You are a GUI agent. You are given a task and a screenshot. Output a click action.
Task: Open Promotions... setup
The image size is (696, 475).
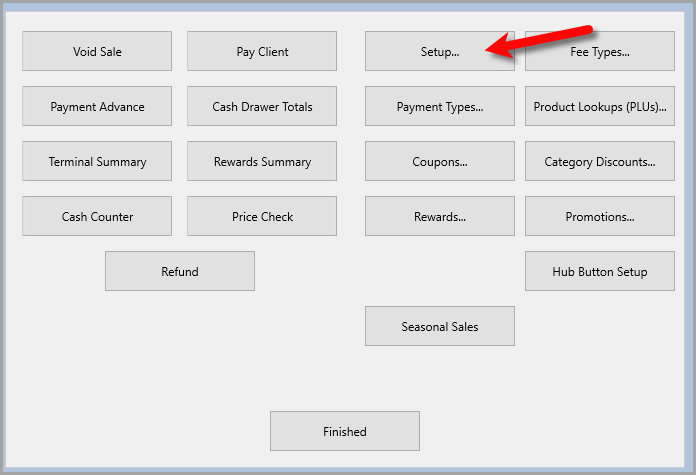[x=600, y=216]
